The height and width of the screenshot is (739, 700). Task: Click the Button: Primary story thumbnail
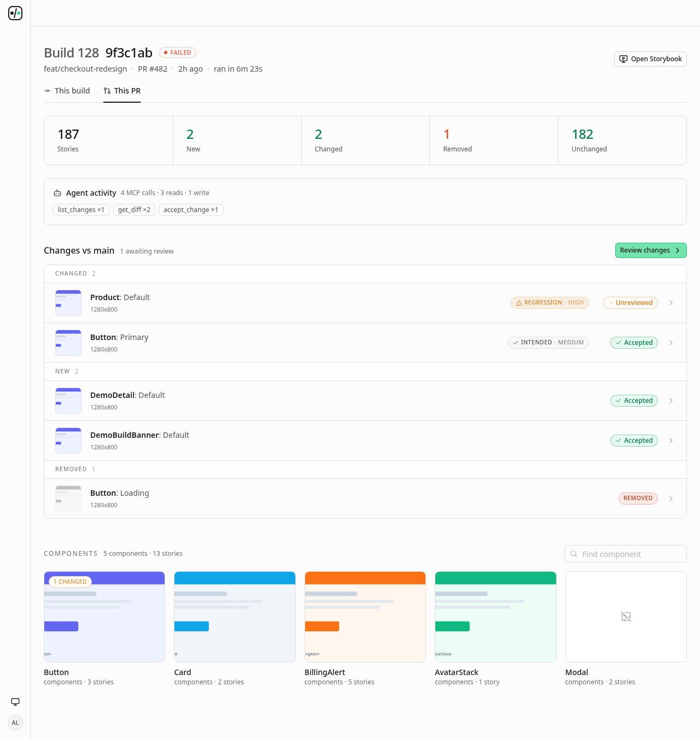point(68,343)
